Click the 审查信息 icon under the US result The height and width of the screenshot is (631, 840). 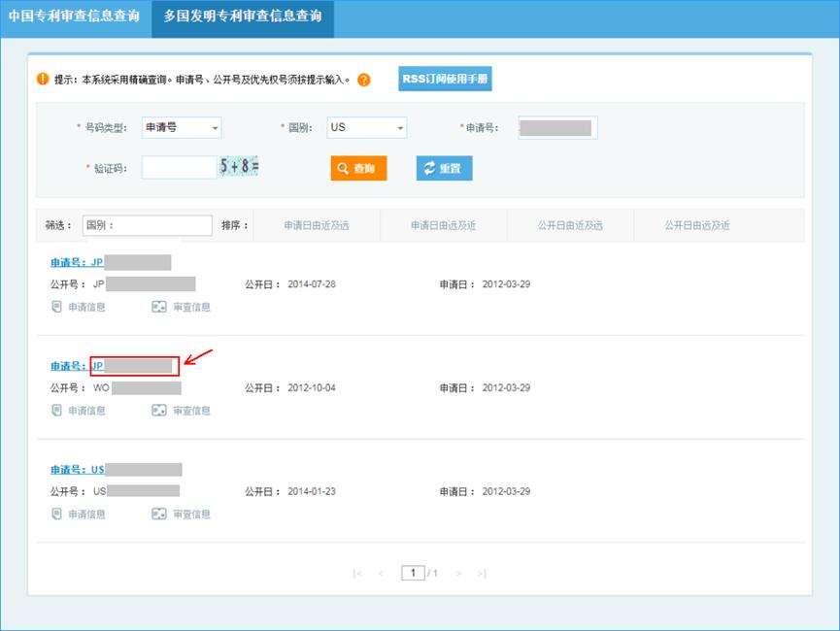click(183, 514)
